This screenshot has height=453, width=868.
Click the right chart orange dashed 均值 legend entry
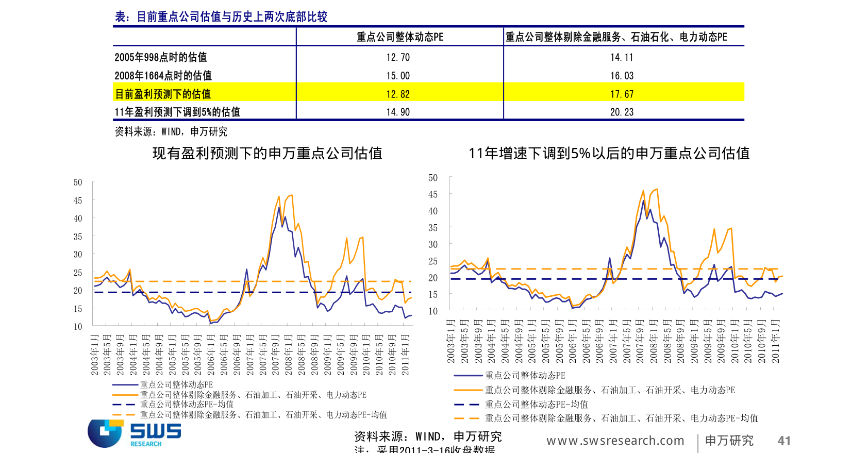click(x=606, y=418)
